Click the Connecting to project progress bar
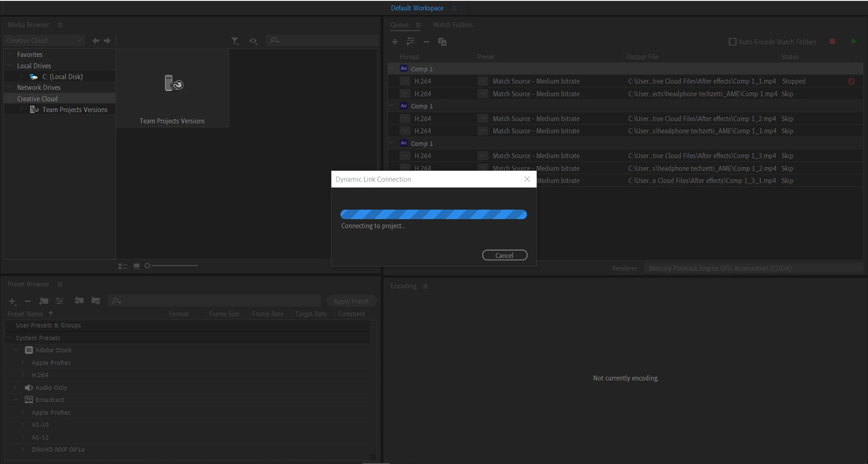The image size is (868, 464). click(x=434, y=215)
